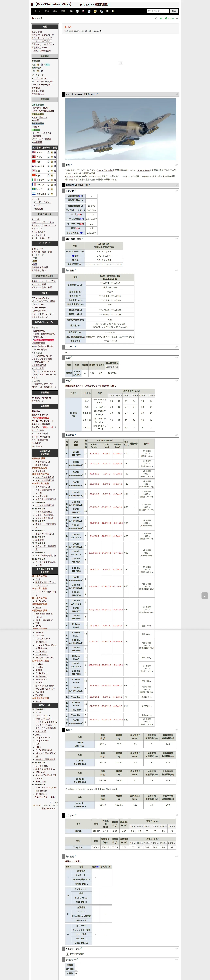Click the history icon beside the Last-modified timestamp
Screen dimensions: 210x980
pos(101,31)
